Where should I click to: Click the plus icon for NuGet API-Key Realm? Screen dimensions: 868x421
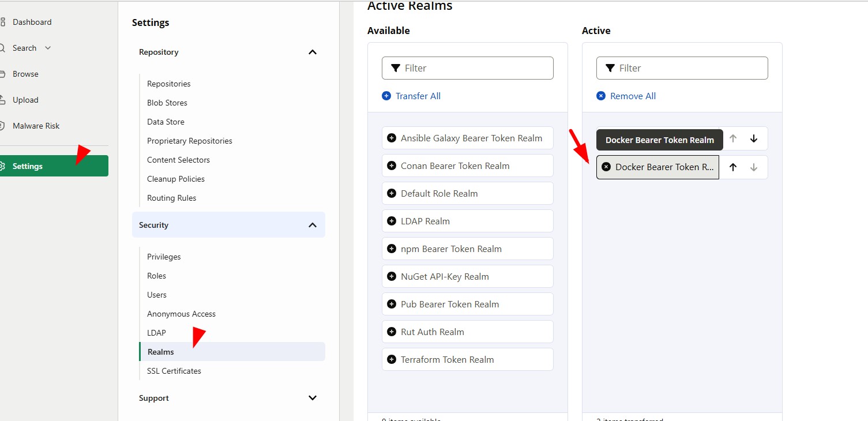coord(392,277)
